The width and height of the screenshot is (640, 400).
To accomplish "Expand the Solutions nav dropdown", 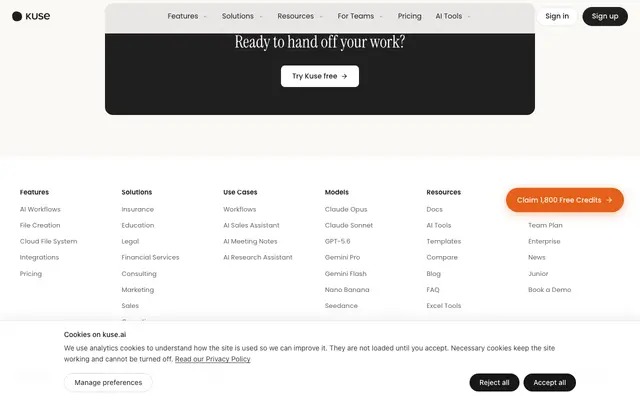I will click(242, 16).
